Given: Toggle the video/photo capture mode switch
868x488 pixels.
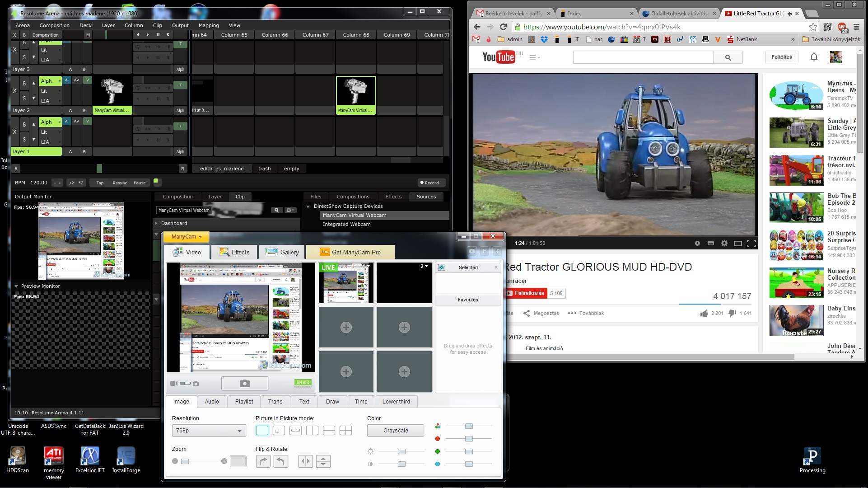Looking at the screenshot, I should point(185,384).
